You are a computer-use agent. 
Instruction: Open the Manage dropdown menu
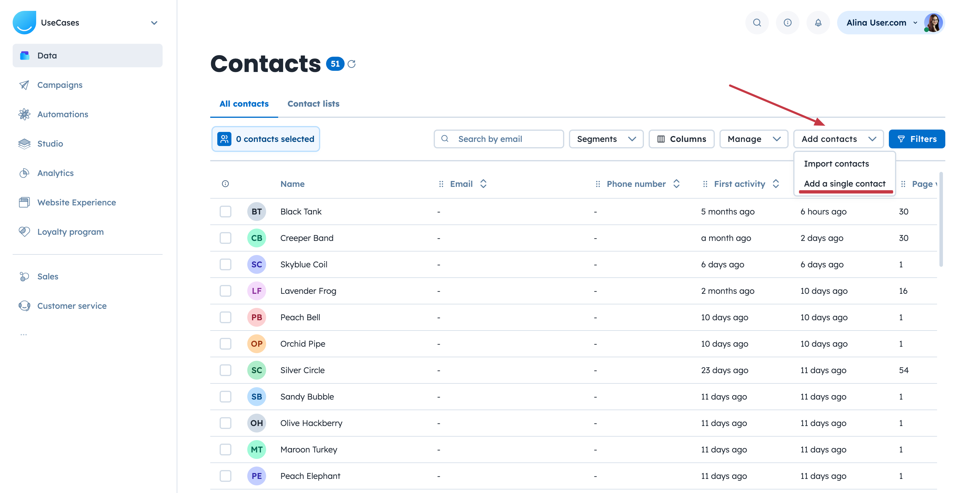(753, 139)
